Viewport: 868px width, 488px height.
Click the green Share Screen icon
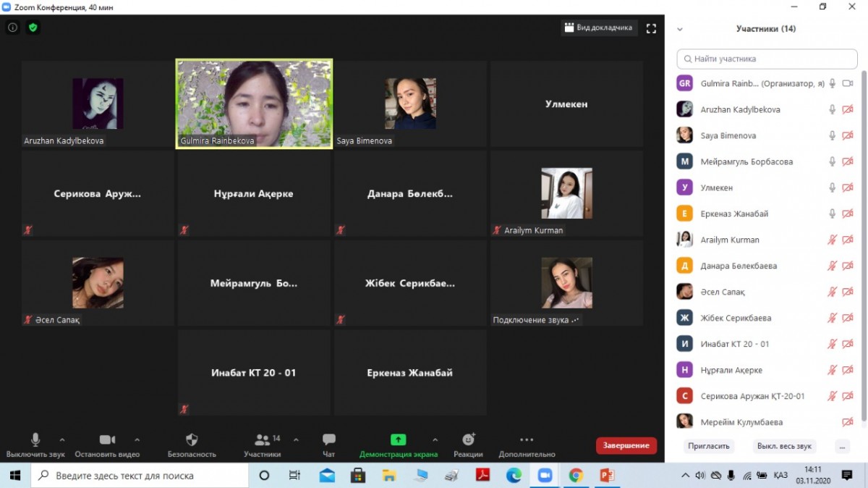pyautogui.click(x=398, y=439)
